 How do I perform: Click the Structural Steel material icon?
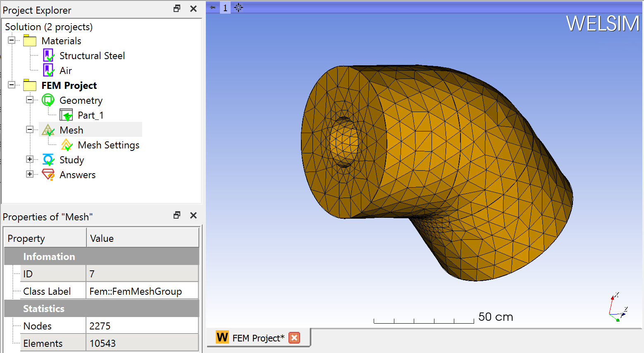coord(48,55)
